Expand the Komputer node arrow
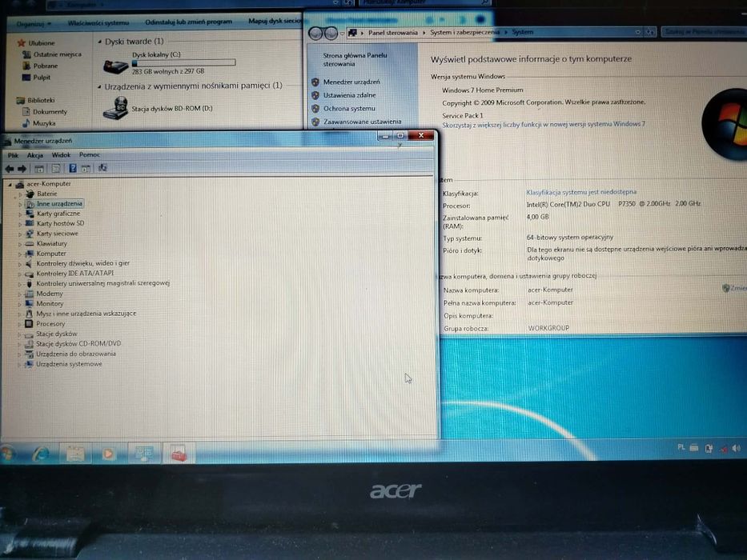747x560 pixels. [20, 254]
